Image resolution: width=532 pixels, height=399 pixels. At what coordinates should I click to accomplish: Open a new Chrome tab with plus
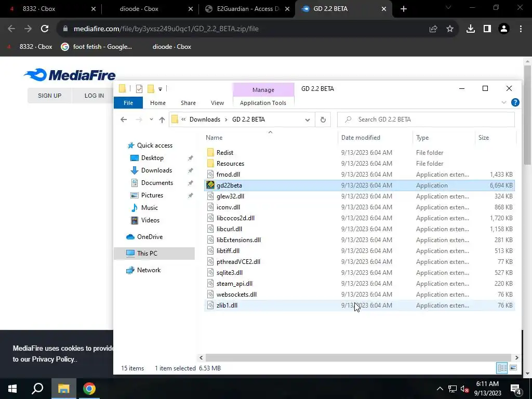coord(403,9)
